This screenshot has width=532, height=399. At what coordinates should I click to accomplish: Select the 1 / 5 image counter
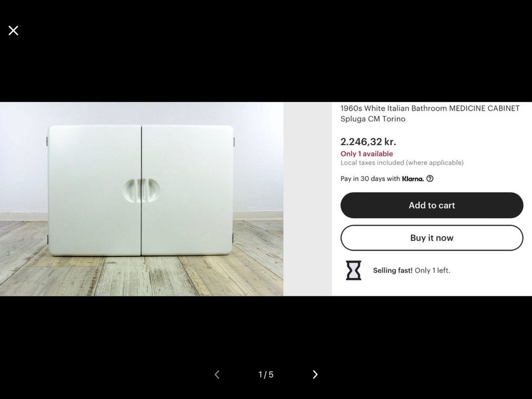coord(265,375)
